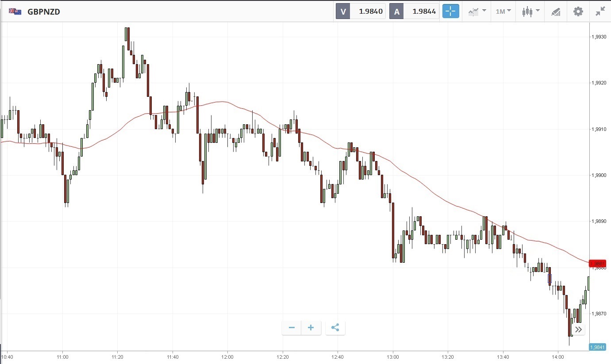Zoom in with the plus button
This screenshot has height=364, width=611.
(311, 328)
